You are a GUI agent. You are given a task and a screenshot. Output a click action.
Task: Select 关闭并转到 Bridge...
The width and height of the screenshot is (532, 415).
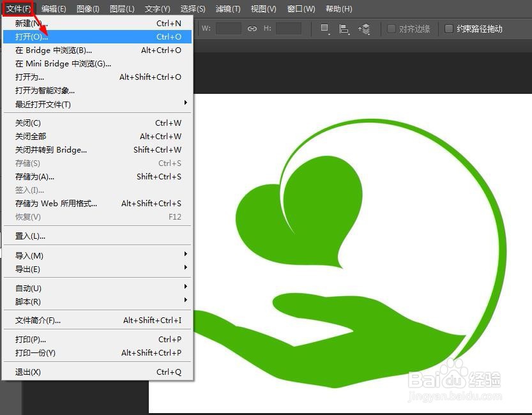(97, 149)
